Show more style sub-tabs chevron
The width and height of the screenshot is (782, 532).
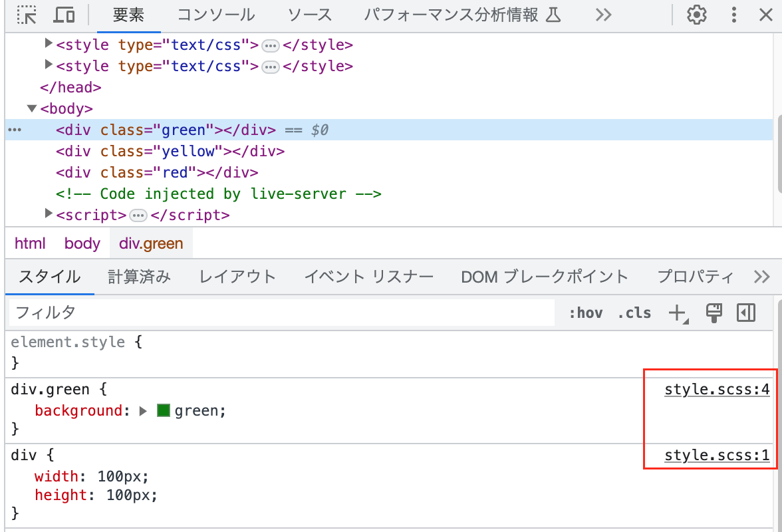pos(762,277)
